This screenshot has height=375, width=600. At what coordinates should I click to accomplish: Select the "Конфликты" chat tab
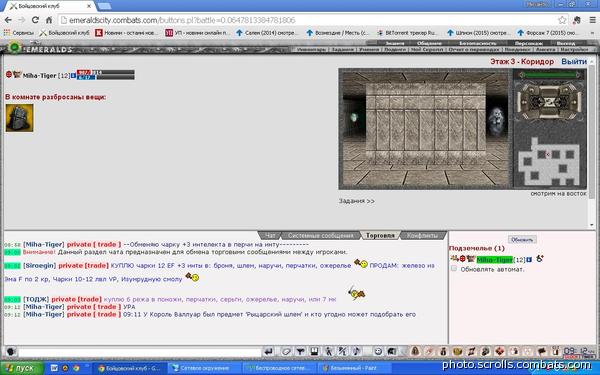pyautogui.click(x=422, y=235)
